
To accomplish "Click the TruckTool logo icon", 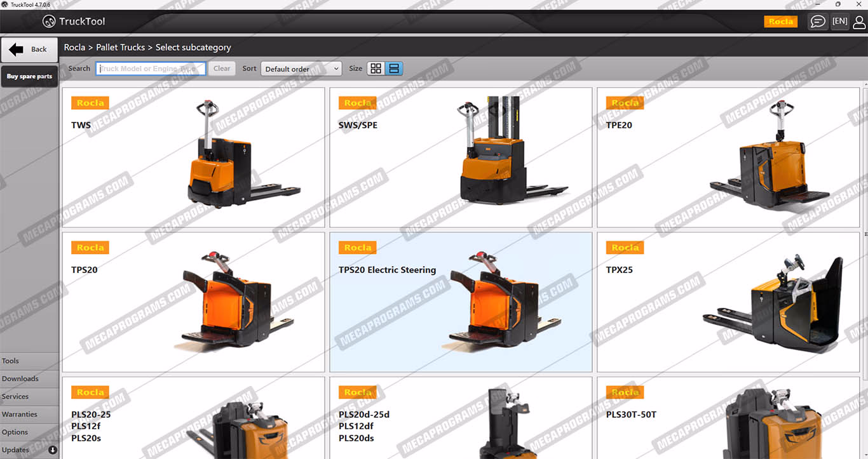I will [x=49, y=22].
